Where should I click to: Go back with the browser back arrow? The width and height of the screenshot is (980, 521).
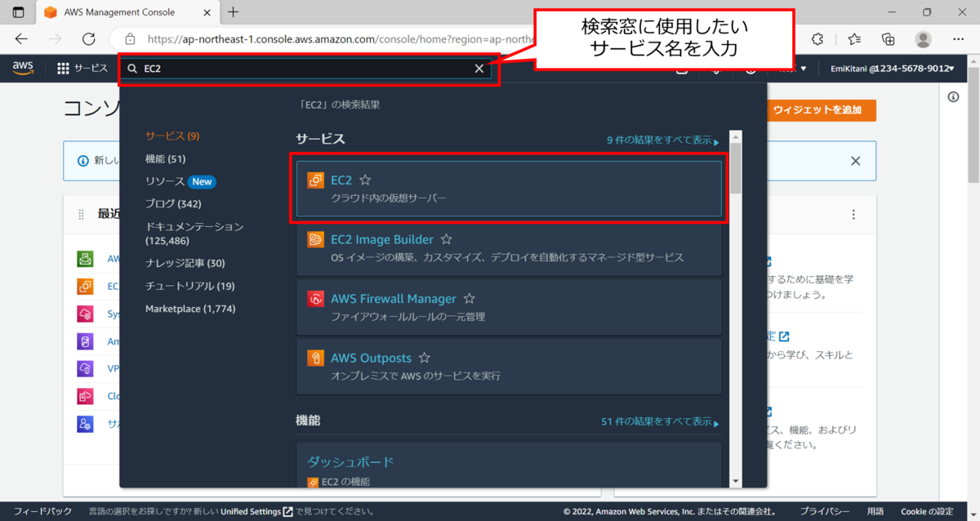click(21, 39)
